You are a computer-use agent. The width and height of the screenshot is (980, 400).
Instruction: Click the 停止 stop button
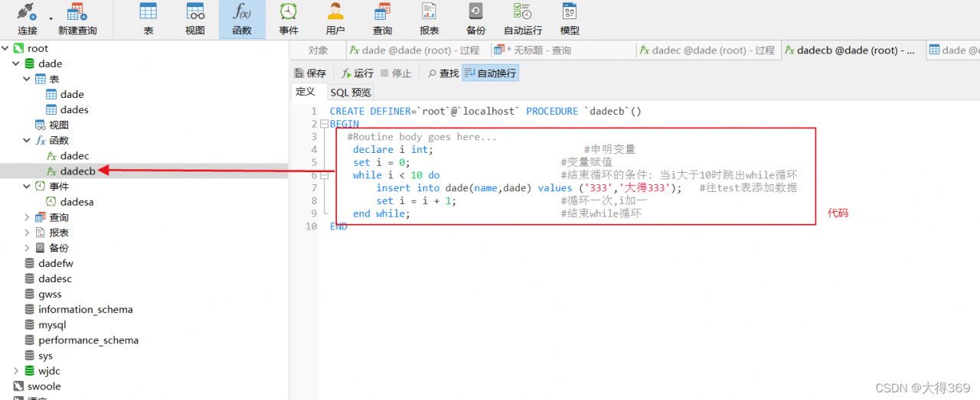pyautogui.click(x=395, y=73)
